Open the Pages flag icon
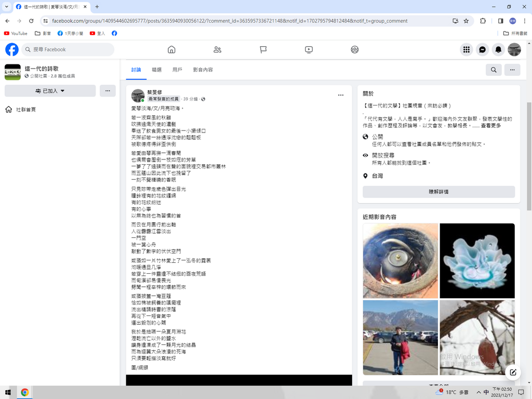This screenshot has width=532, height=399. (x=263, y=49)
